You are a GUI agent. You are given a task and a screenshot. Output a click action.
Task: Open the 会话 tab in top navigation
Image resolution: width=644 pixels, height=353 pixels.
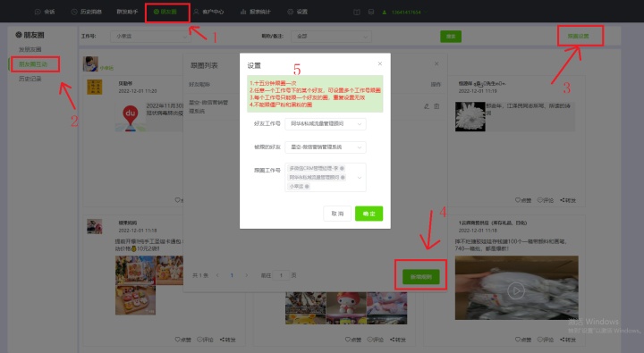pyautogui.click(x=45, y=12)
